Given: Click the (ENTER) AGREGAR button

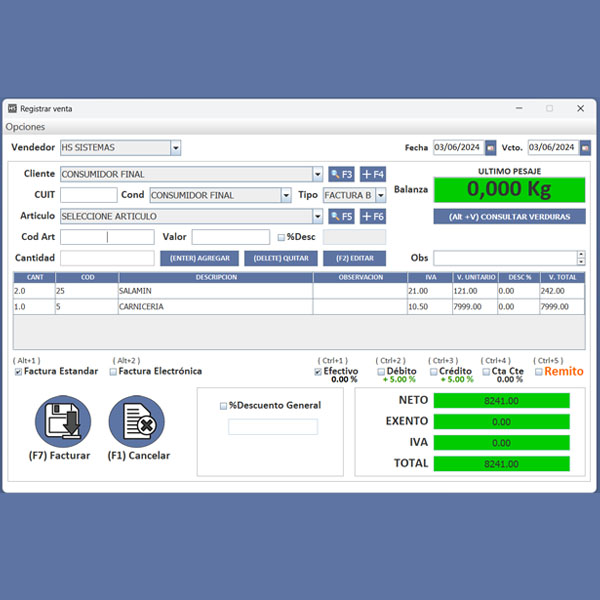Looking at the screenshot, I should (x=199, y=258).
